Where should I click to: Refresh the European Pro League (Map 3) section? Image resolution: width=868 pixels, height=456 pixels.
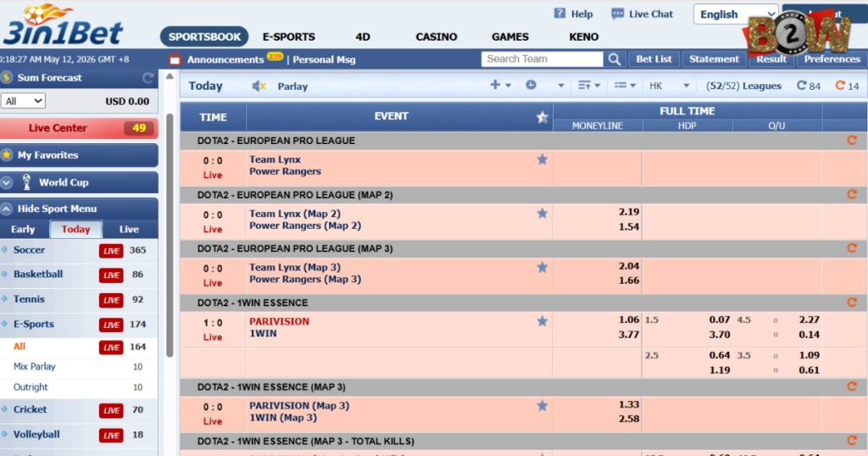852,248
